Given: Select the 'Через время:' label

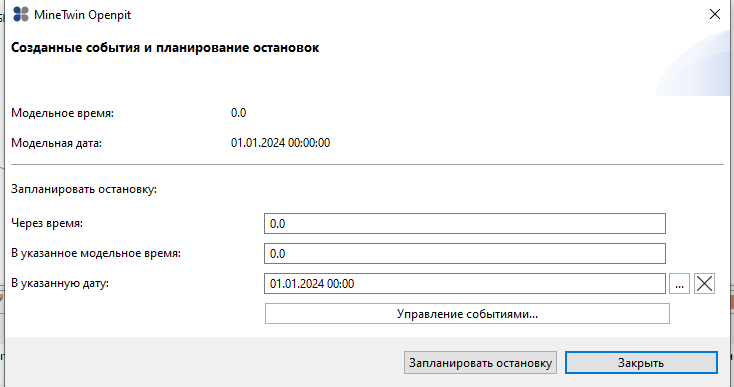Looking at the screenshot, I should point(47,223).
